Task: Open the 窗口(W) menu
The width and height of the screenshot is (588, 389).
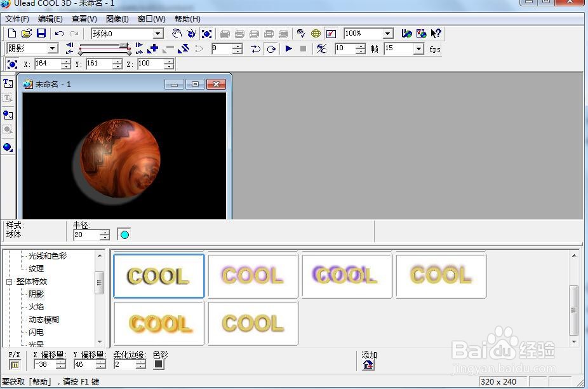Action: click(x=152, y=19)
